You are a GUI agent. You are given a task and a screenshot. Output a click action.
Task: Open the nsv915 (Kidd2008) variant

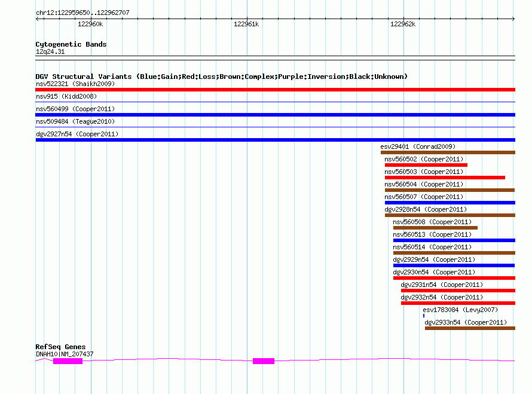[x=66, y=96]
